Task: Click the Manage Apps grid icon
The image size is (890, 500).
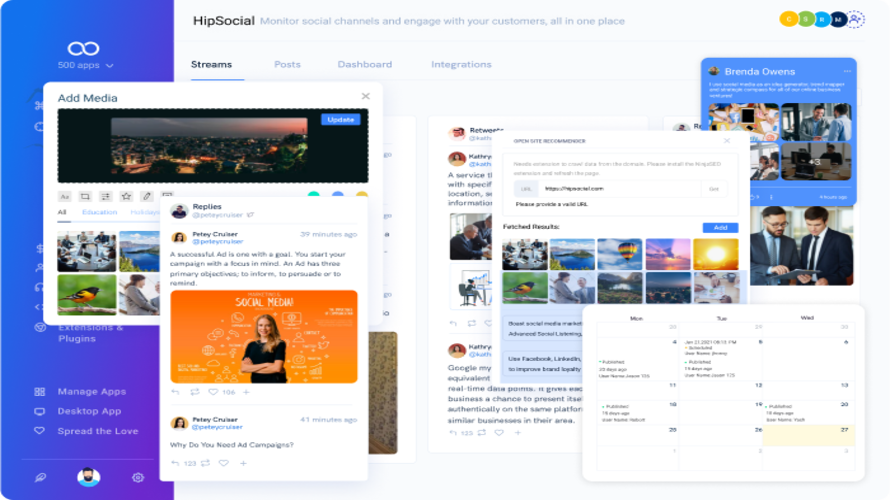Action: pyautogui.click(x=39, y=392)
